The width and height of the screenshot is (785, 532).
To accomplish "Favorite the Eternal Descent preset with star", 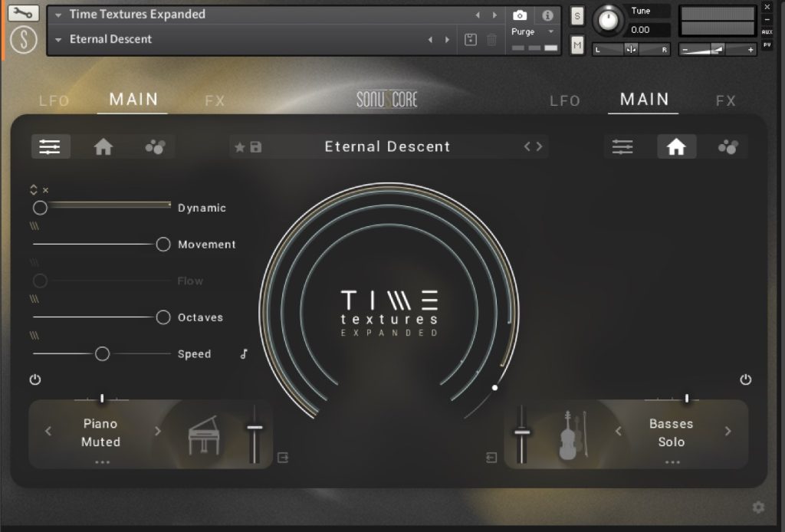I will coord(240,147).
